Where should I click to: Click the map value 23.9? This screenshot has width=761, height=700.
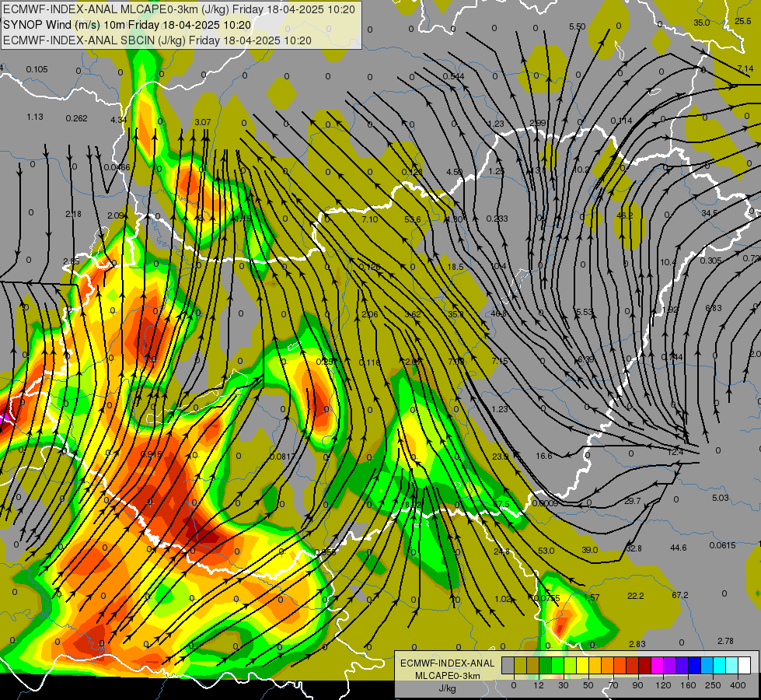501,457
